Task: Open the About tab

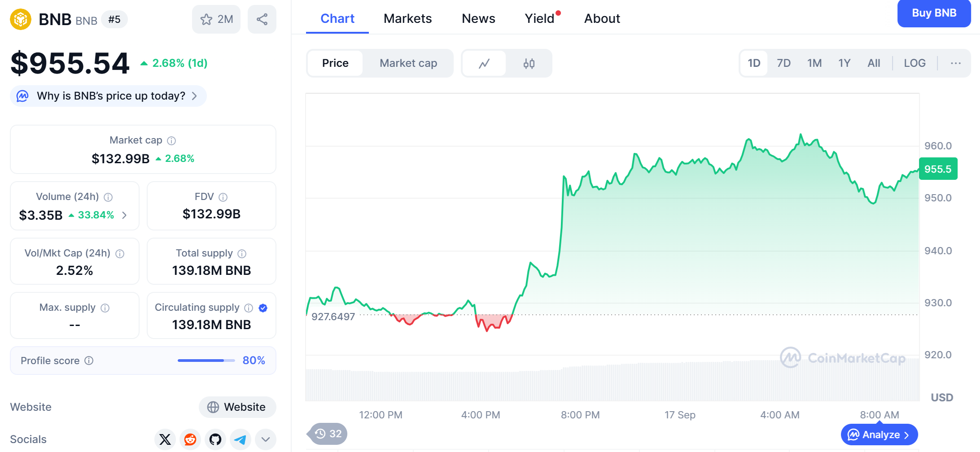Action: (602, 18)
